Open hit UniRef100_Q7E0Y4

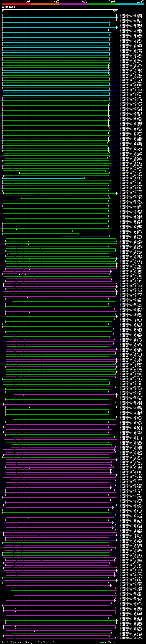[x=131, y=145]
